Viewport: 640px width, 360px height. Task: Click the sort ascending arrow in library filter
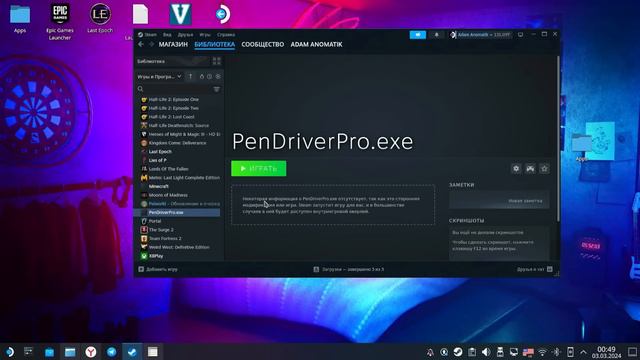coord(190,76)
